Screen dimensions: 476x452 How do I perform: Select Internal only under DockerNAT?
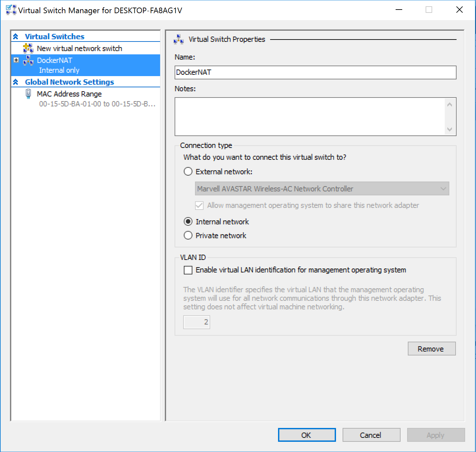(59, 70)
